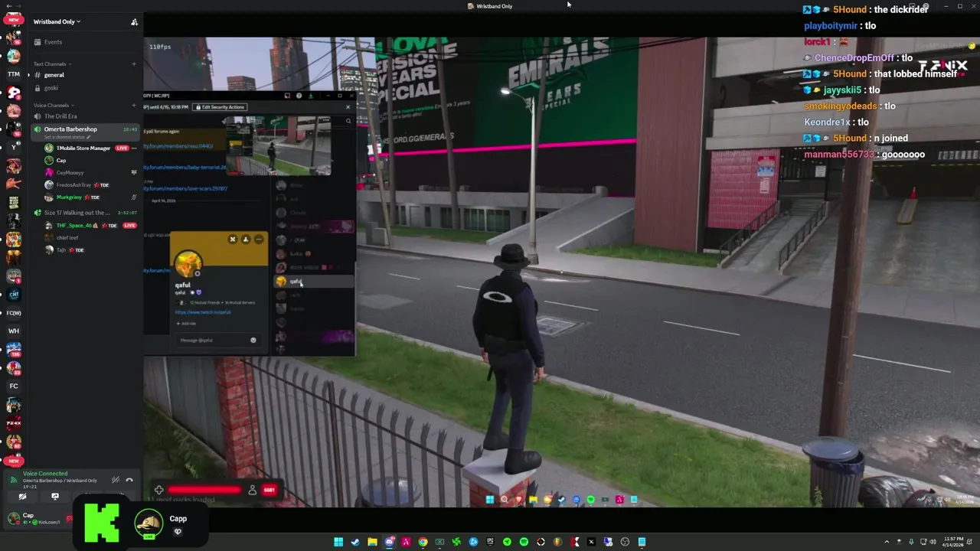Click Voice Connected status text
Image resolution: width=980 pixels, height=551 pixels.
click(x=45, y=474)
